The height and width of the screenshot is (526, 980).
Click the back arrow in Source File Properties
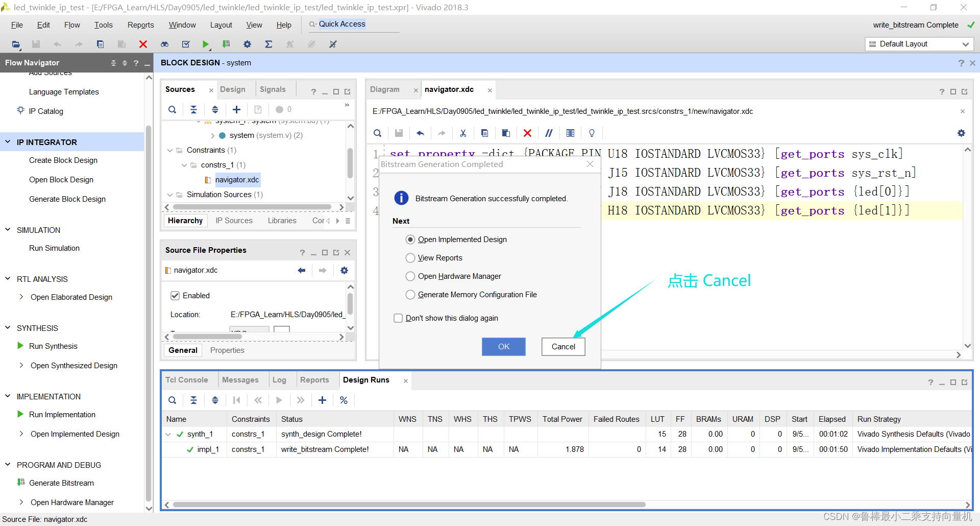click(301, 270)
